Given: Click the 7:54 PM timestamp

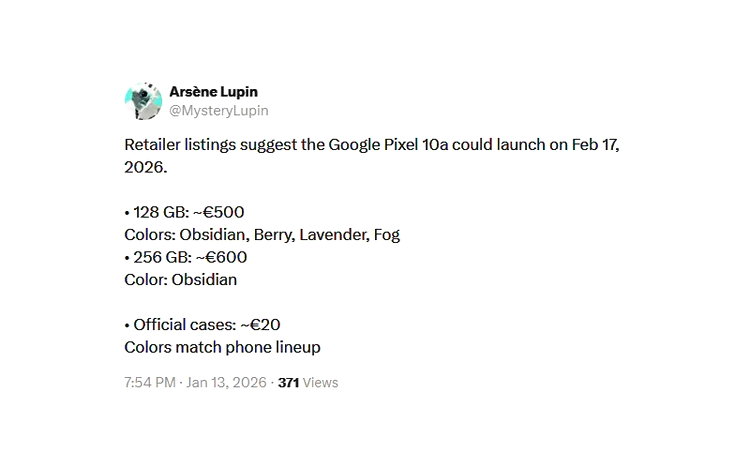Looking at the screenshot, I should click(x=148, y=382).
